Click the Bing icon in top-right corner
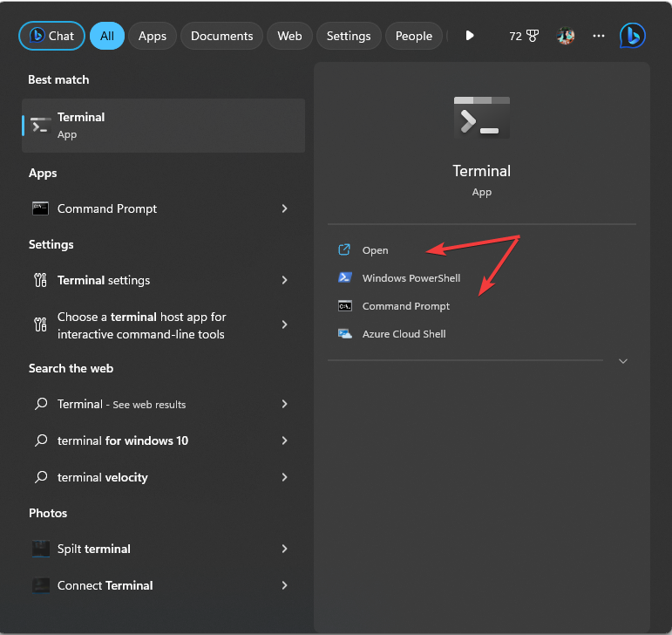The width and height of the screenshot is (672, 635). (632, 36)
